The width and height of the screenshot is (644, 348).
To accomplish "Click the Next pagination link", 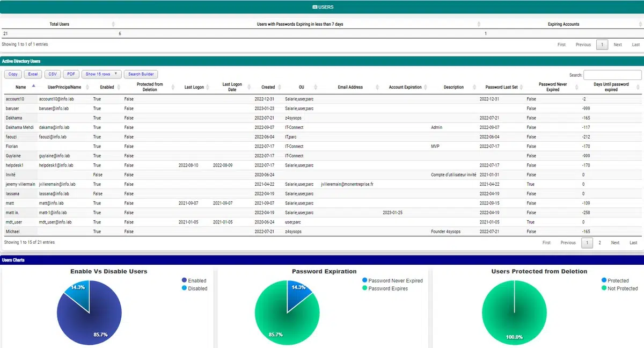I will [615, 243].
